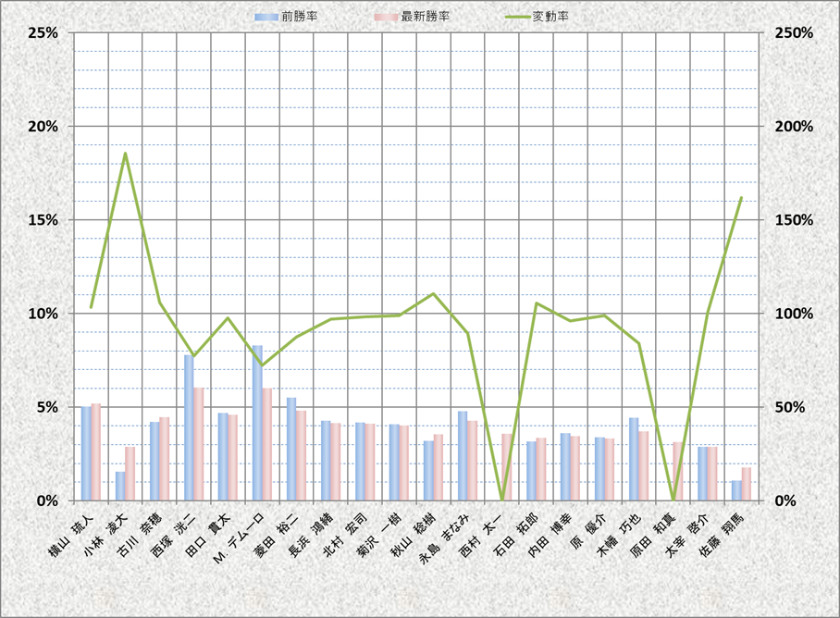The height and width of the screenshot is (618, 840).
Task: Click the pink 最新勝率 bar for 原田 和真
Action: 678,471
